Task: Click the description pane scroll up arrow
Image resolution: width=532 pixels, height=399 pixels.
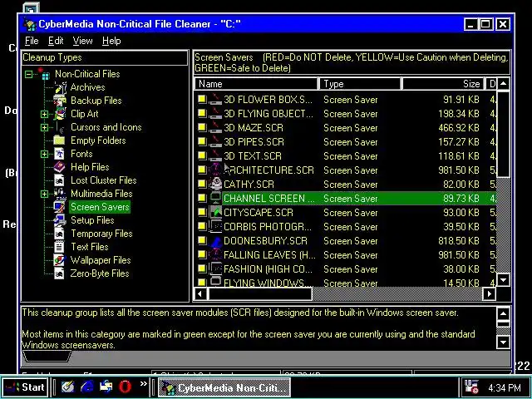Action: pos(503,314)
